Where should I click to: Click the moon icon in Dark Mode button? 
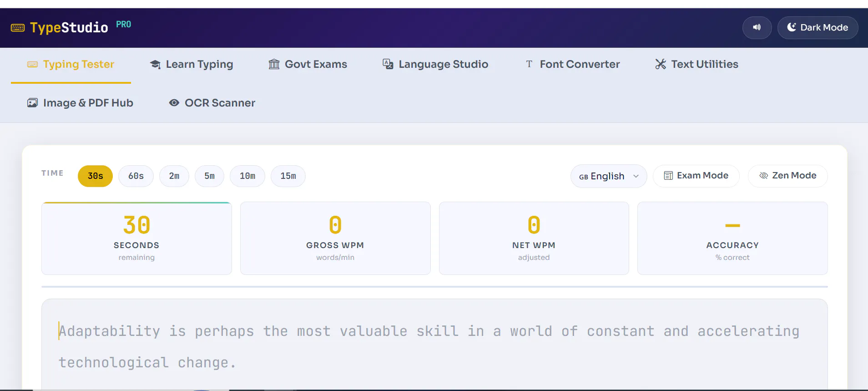pyautogui.click(x=792, y=27)
